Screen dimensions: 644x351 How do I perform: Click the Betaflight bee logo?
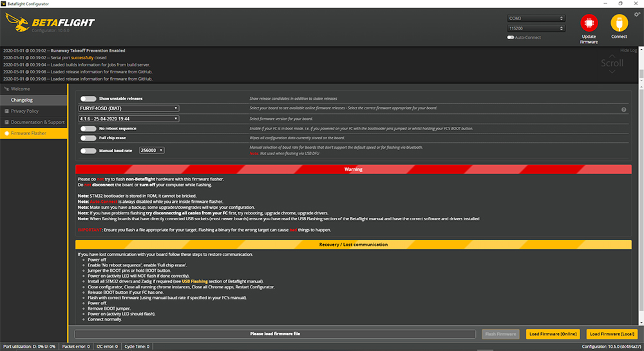17,22
